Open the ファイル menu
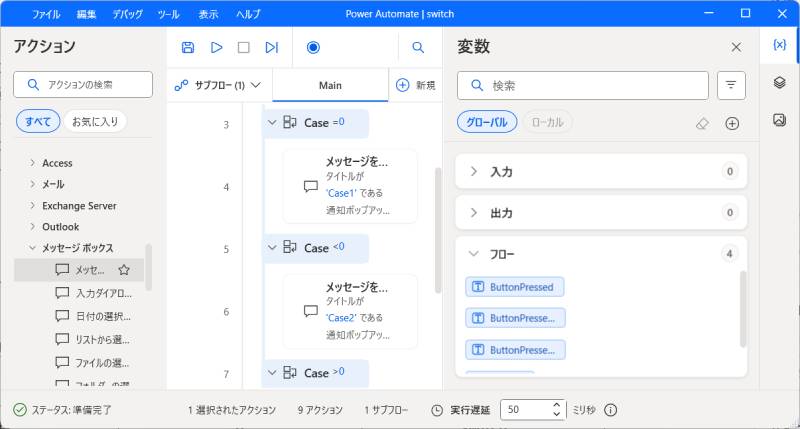This screenshot has width=800, height=429. pos(45,15)
